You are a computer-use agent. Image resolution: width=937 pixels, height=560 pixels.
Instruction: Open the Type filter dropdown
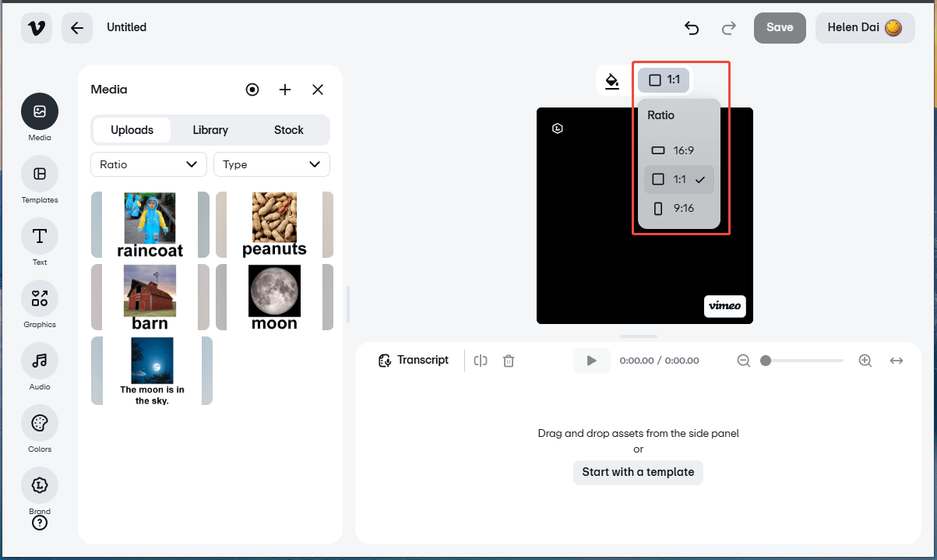(x=271, y=164)
